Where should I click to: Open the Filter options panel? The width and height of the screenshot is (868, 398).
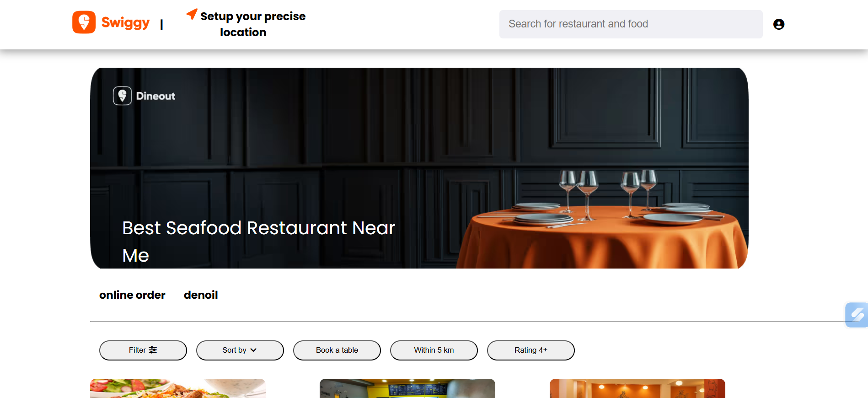coord(143,350)
